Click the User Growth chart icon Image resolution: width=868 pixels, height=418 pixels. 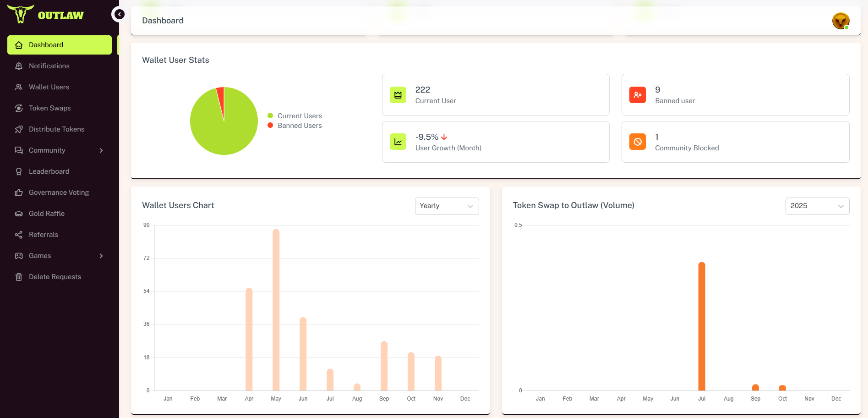coord(398,142)
